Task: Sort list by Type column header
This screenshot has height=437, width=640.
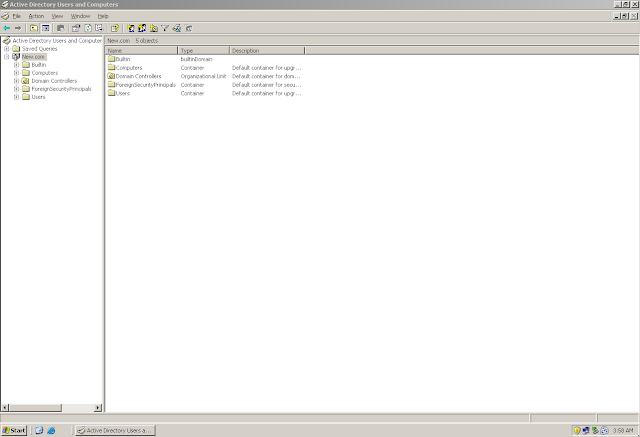Action: pyautogui.click(x=204, y=51)
